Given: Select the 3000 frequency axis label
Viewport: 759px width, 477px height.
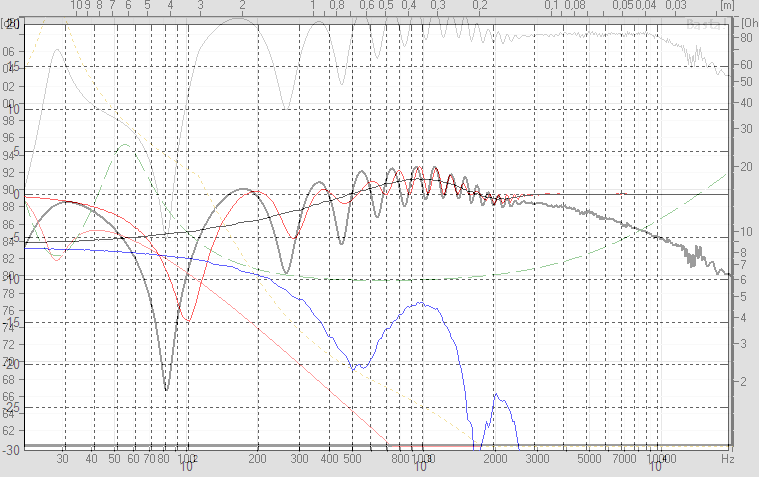Looking at the screenshot, I should (x=537, y=459).
